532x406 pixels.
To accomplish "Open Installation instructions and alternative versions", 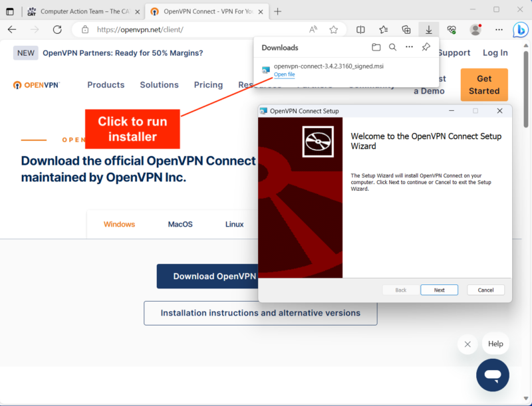I will [260, 313].
